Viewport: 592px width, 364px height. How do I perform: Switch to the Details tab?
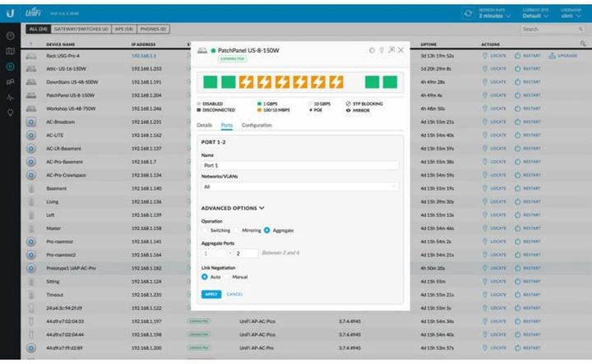point(204,125)
